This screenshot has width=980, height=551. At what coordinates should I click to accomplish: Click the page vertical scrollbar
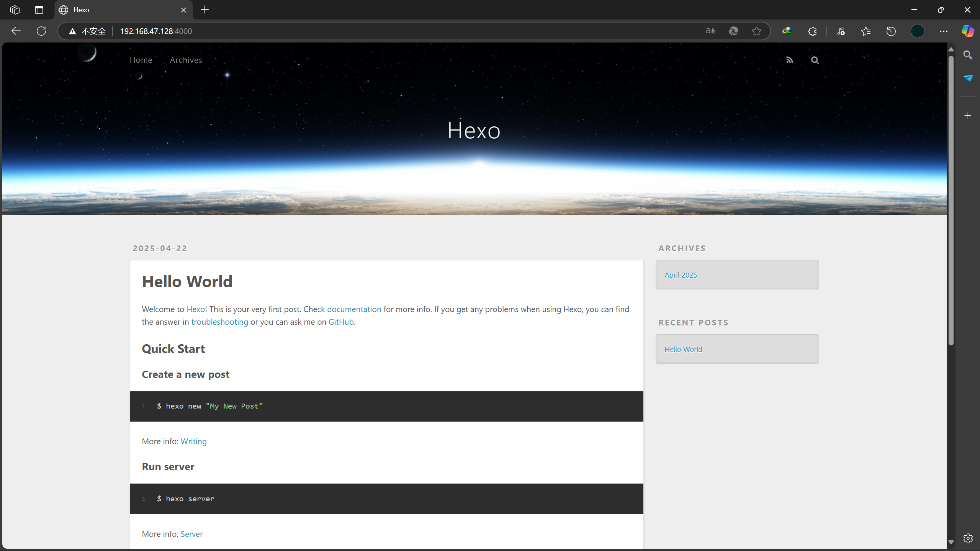pyautogui.click(x=951, y=199)
